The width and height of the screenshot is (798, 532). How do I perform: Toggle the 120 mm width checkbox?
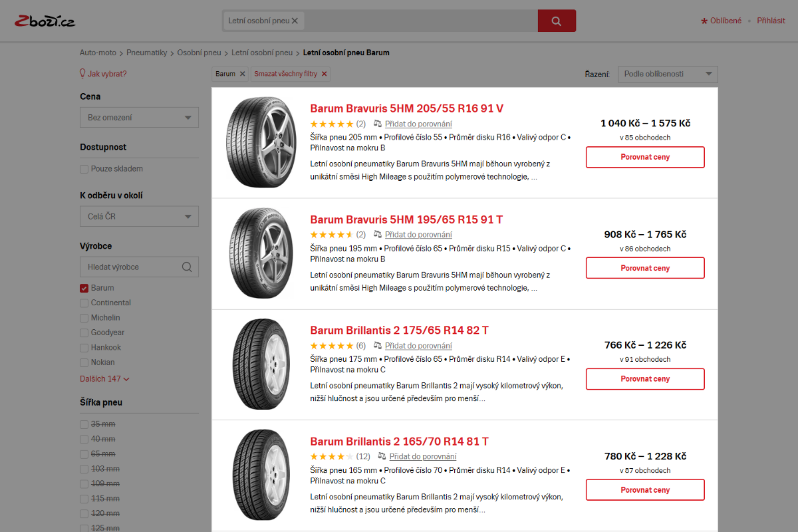coord(84,514)
